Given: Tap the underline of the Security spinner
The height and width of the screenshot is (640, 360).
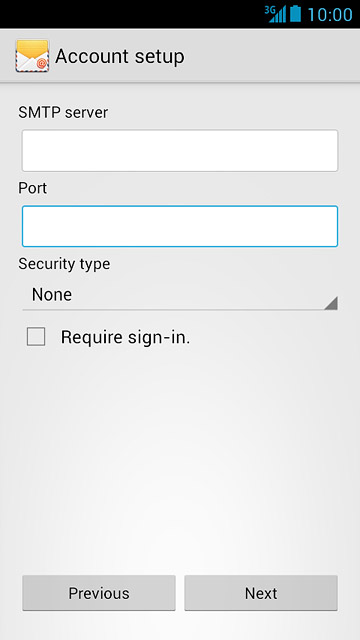Looking at the screenshot, I should (180, 310).
